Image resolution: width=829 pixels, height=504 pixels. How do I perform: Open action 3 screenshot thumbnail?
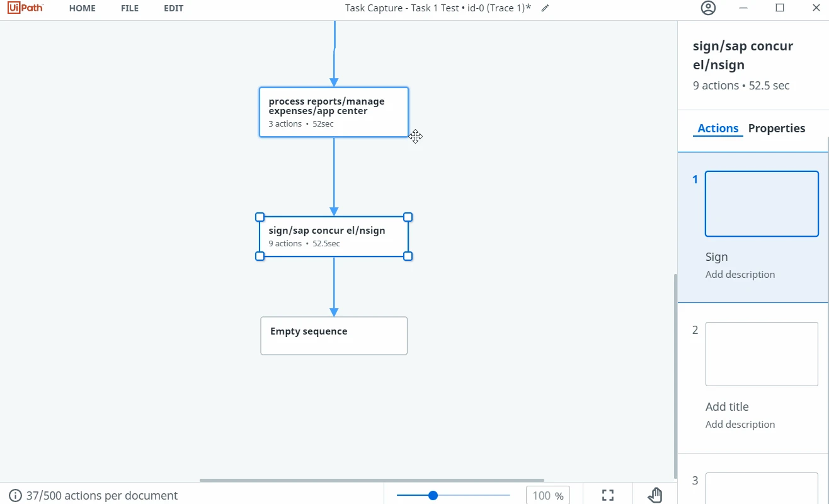[762, 488]
